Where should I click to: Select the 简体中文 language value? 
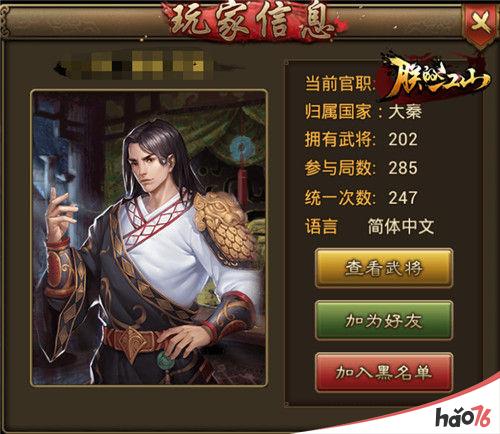point(401,227)
